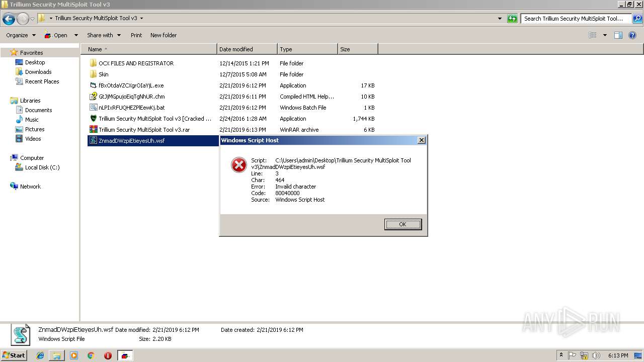Click the volume speaker tray icon
The image size is (644, 362).
[596, 355]
